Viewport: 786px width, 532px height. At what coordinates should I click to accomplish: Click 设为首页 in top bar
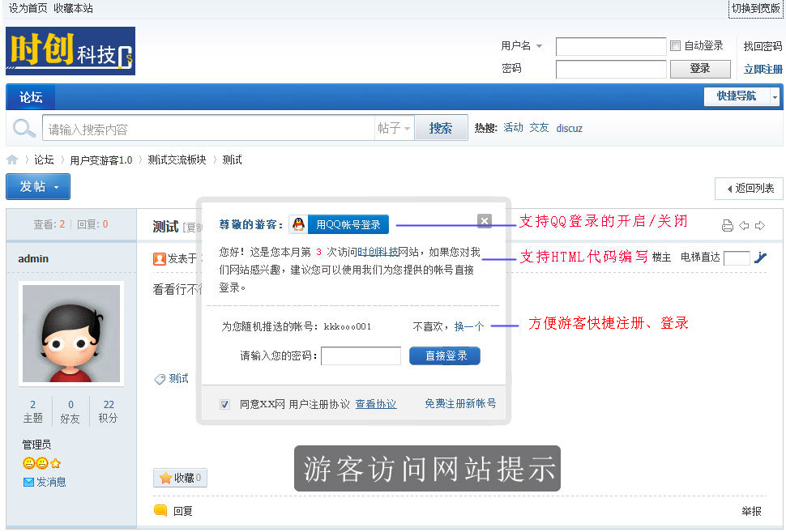tap(28, 9)
